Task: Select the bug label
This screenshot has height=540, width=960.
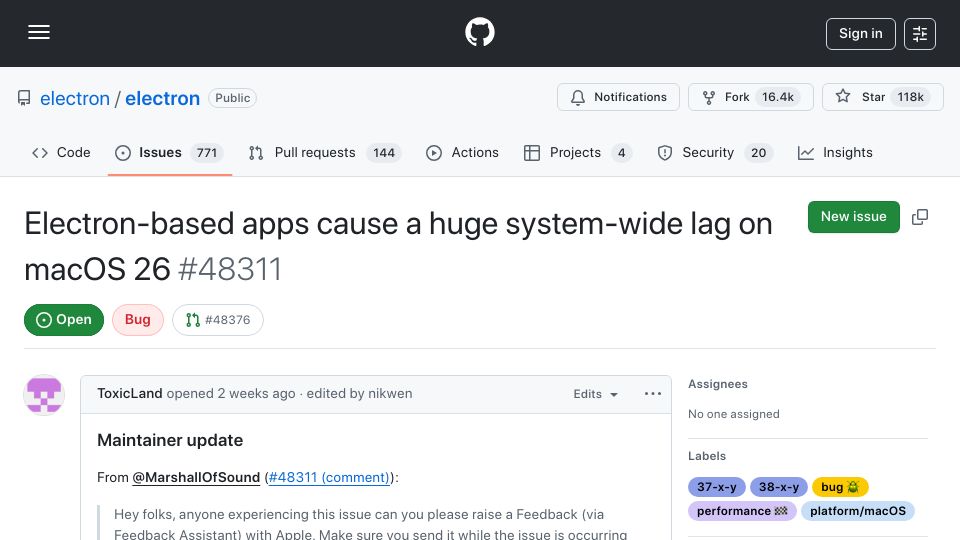Action: pyautogui.click(x=840, y=487)
